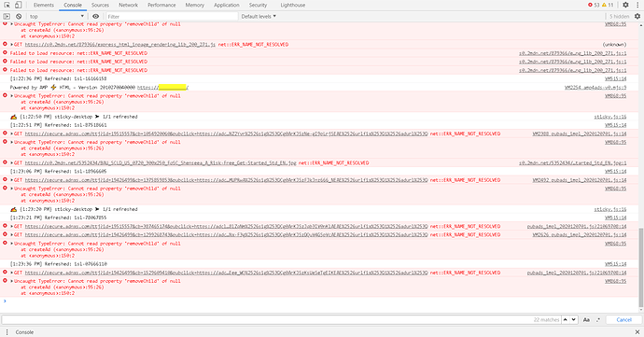This screenshot has width=644, height=337.
Task: Toggle match case Aa option
Action: [x=586, y=320]
